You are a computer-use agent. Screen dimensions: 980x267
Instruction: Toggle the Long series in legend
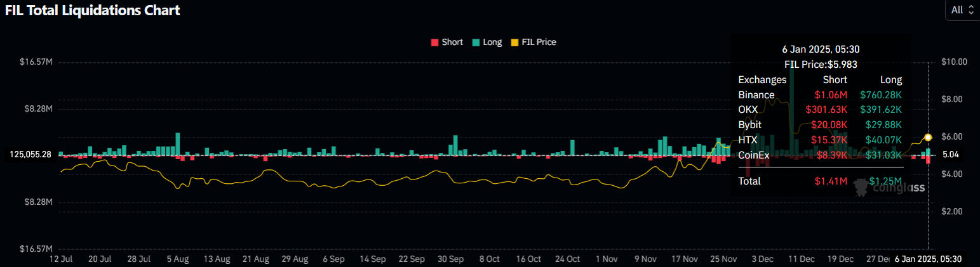(487, 42)
